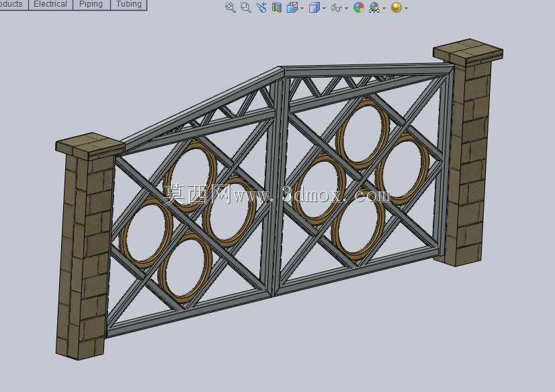555x392 pixels.
Task: Open the Edit Appearance color ball
Action: click(359, 7)
